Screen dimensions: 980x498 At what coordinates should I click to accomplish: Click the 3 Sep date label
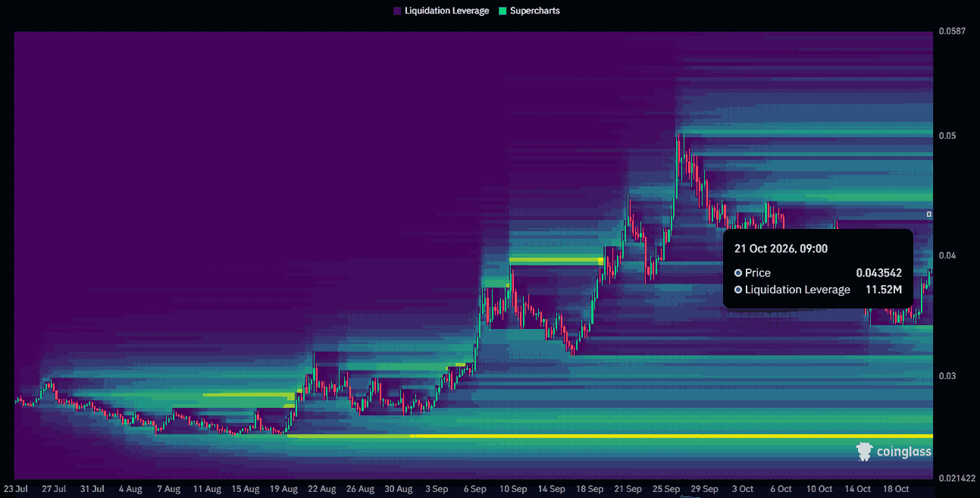click(437, 489)
